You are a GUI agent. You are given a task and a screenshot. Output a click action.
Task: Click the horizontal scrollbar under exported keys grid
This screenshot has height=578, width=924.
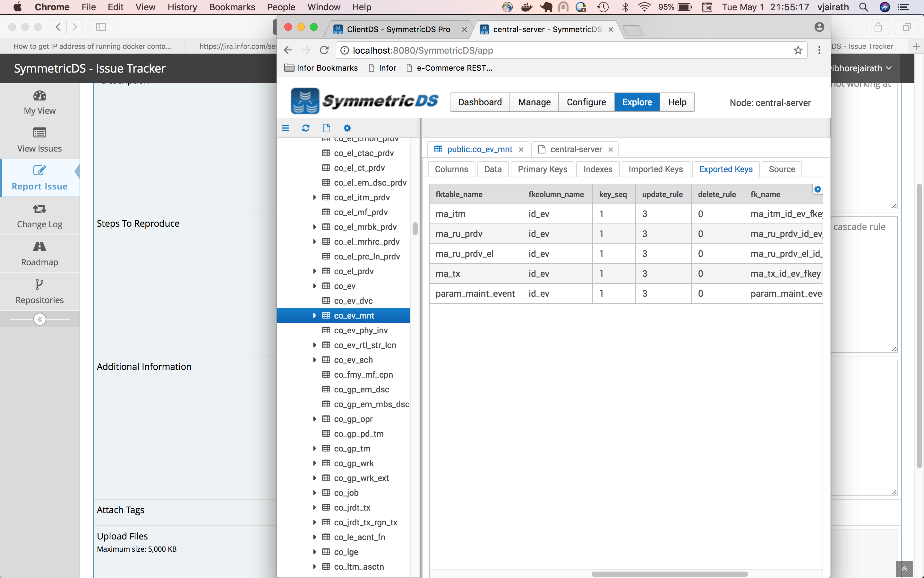669,574
